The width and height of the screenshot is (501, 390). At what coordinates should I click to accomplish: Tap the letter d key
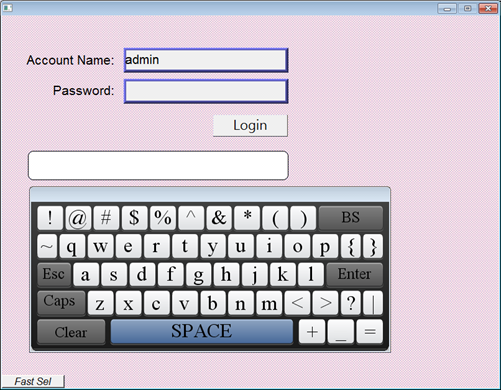tap(142, 274)
